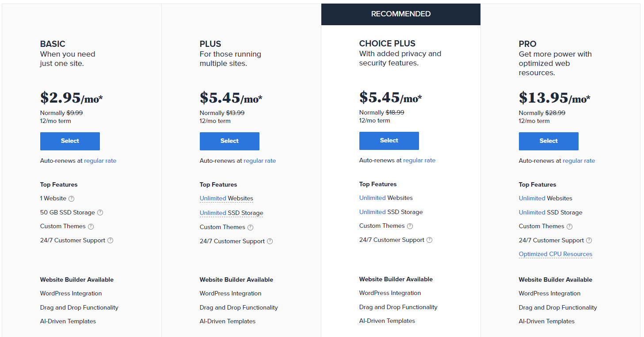Click help icon beside Basic Custom Themes
The width and height of the screenshot is (644, 337).
(x=91, y=226)
